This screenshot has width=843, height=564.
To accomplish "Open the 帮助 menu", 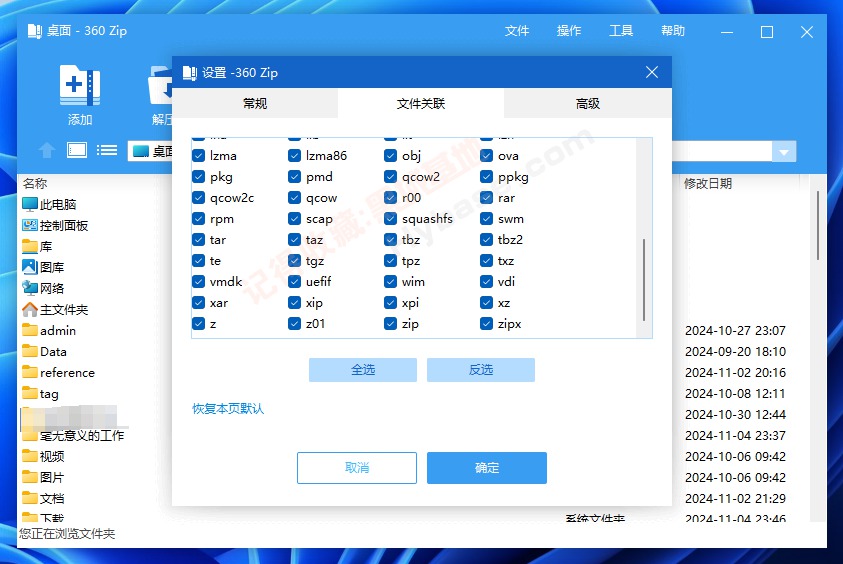I will (x=673, y=31).
